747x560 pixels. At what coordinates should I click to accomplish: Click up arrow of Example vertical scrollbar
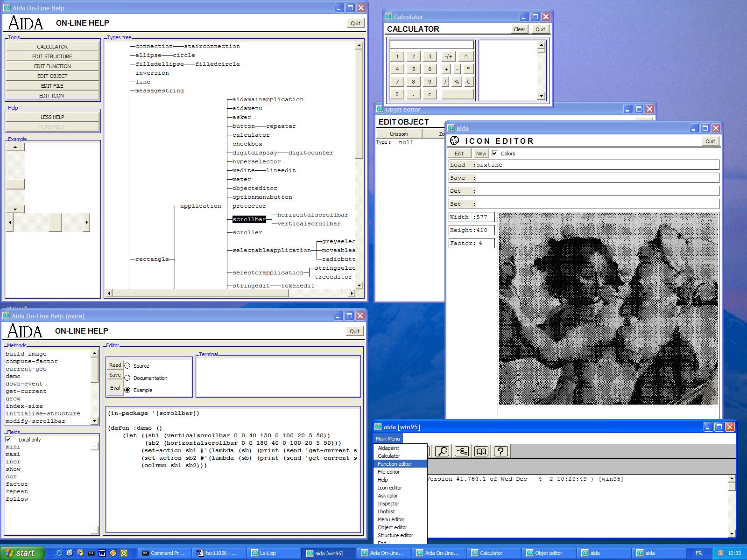pos(15,147)
